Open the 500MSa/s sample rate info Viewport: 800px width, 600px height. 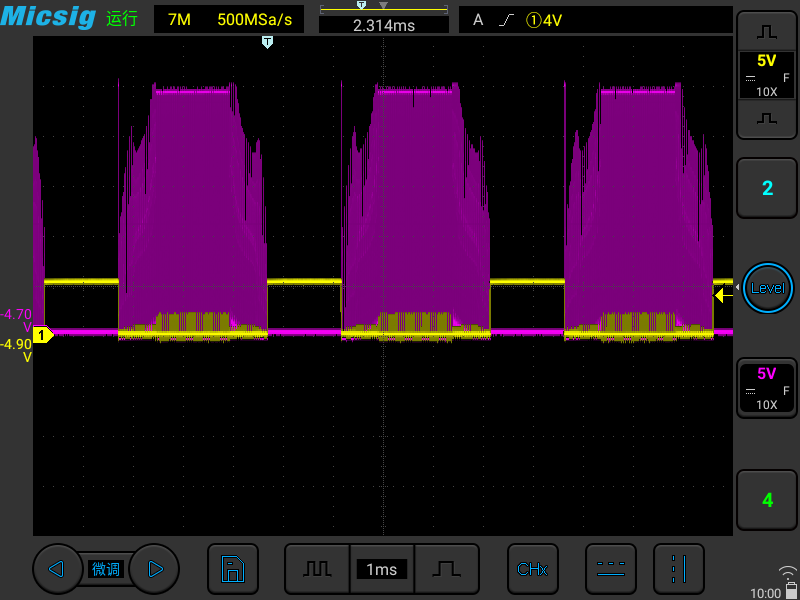click(255, 20)
